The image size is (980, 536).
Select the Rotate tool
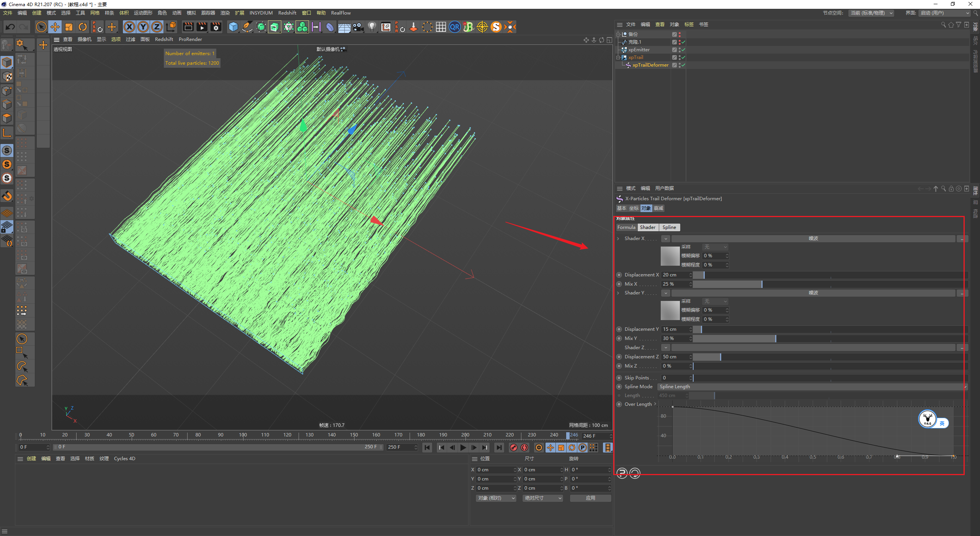click(x=83, y=27)
